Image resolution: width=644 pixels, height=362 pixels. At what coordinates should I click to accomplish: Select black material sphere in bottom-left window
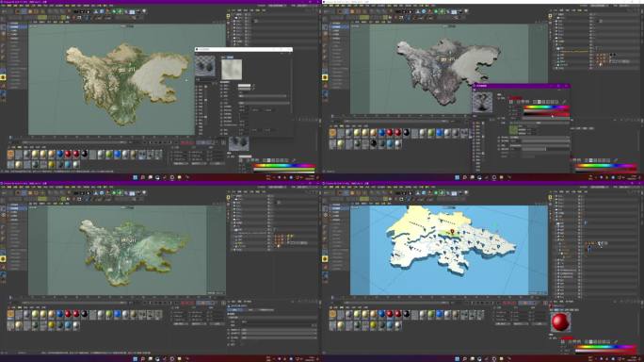pyautogui.click(x=84, y=314)
